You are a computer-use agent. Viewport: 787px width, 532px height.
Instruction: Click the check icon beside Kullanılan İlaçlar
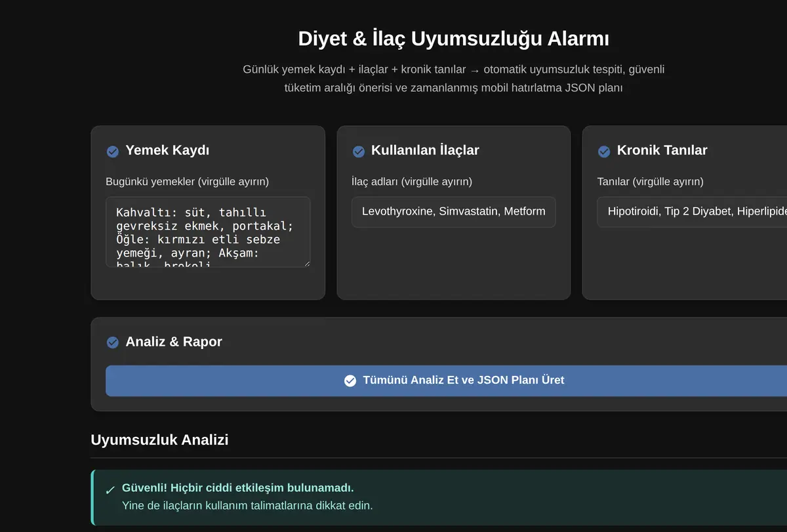point(359,152)
